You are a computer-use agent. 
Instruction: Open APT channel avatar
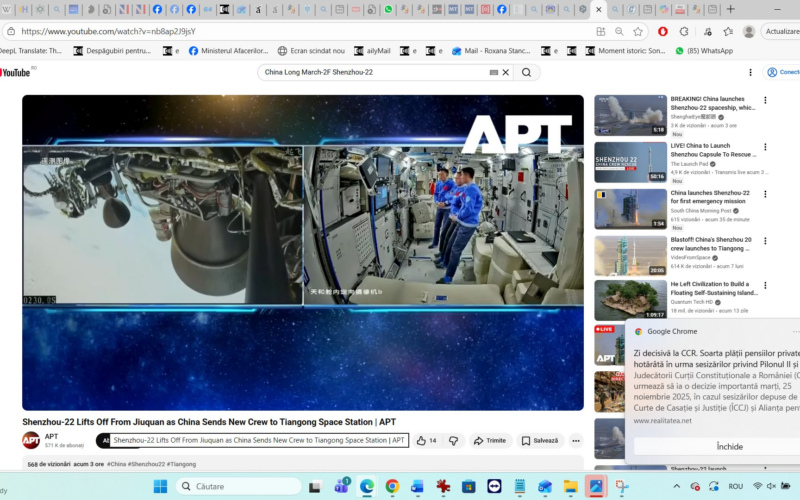(x=31, y=440)
